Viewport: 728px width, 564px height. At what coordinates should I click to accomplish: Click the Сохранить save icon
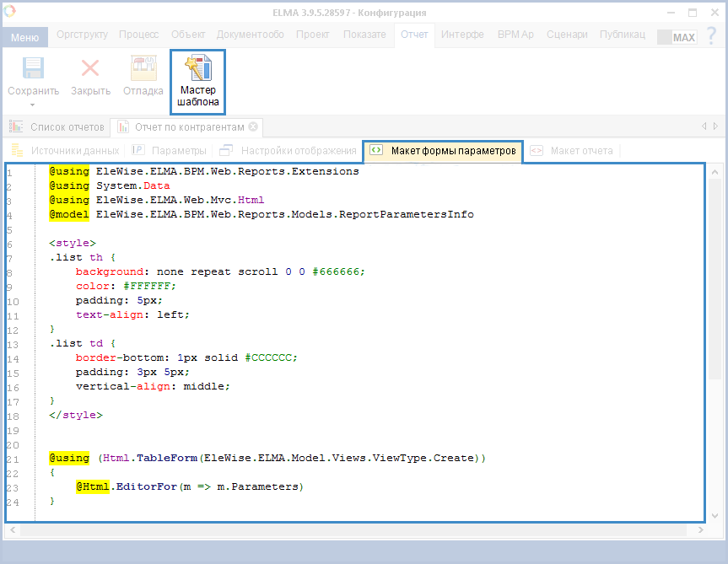click(33, 68)
